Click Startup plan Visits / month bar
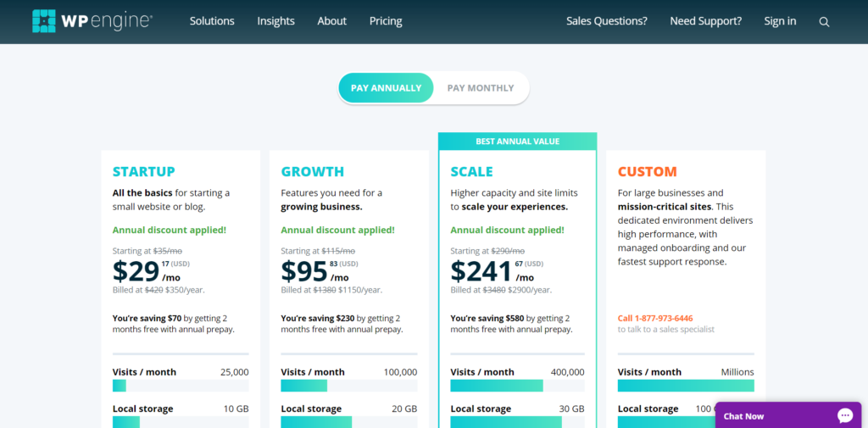Viewport: 868px width, 428px height. [181, 386]
